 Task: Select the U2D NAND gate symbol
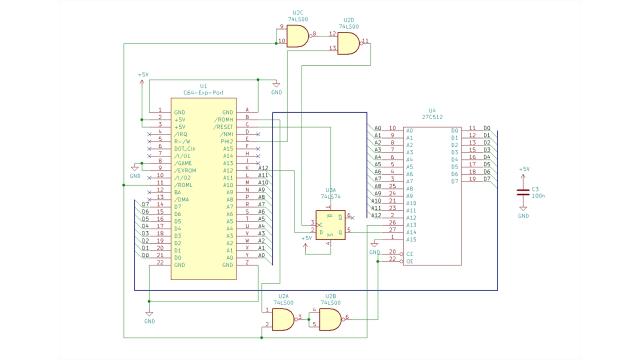click(x=349, y=44)
